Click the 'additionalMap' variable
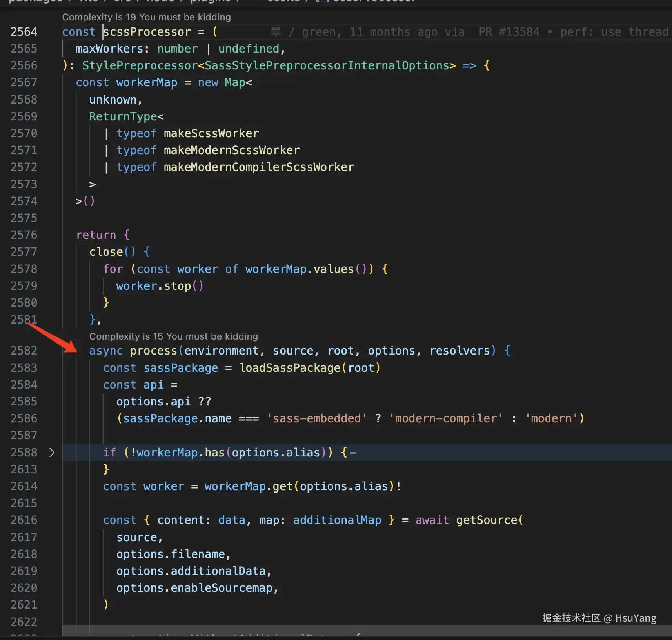The image size is (672, 640). point(337,520)
